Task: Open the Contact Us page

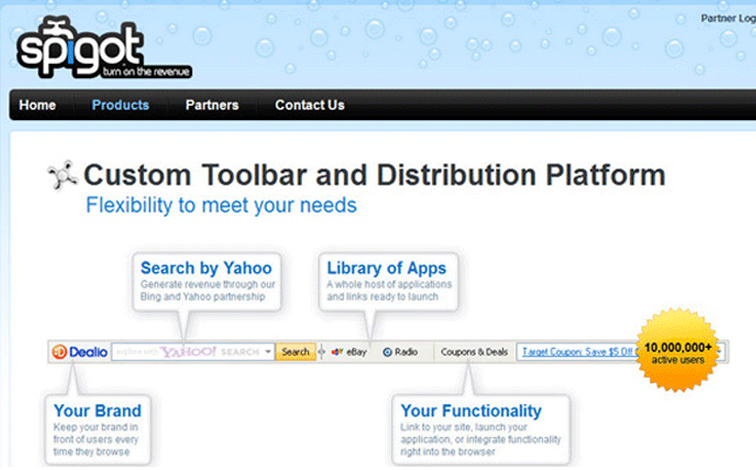Action: point(310,105)
